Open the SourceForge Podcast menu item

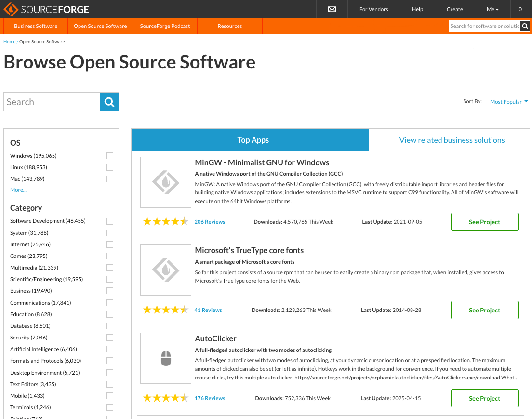coord(165,26)
